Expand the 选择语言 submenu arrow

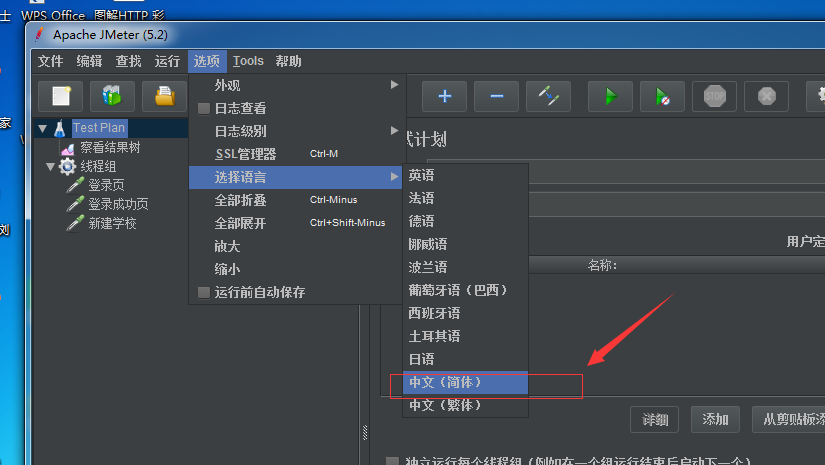(x=394, y=177)
